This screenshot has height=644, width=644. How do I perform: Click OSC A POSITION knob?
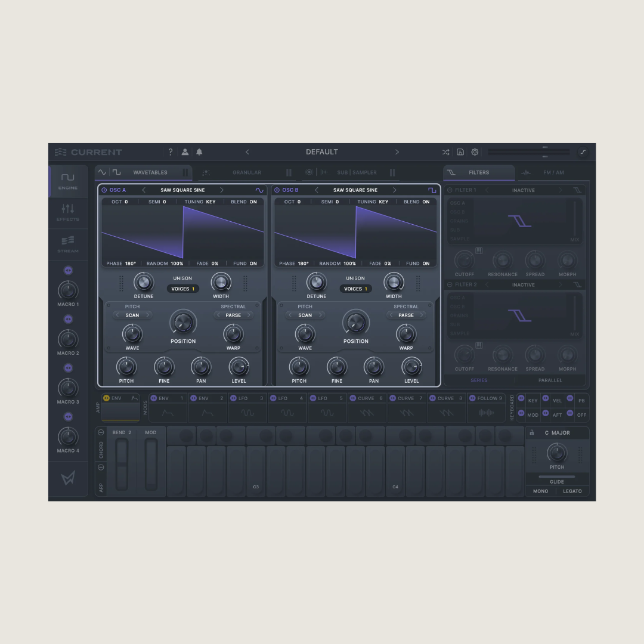pyautogui.click(x=183, y=323)
